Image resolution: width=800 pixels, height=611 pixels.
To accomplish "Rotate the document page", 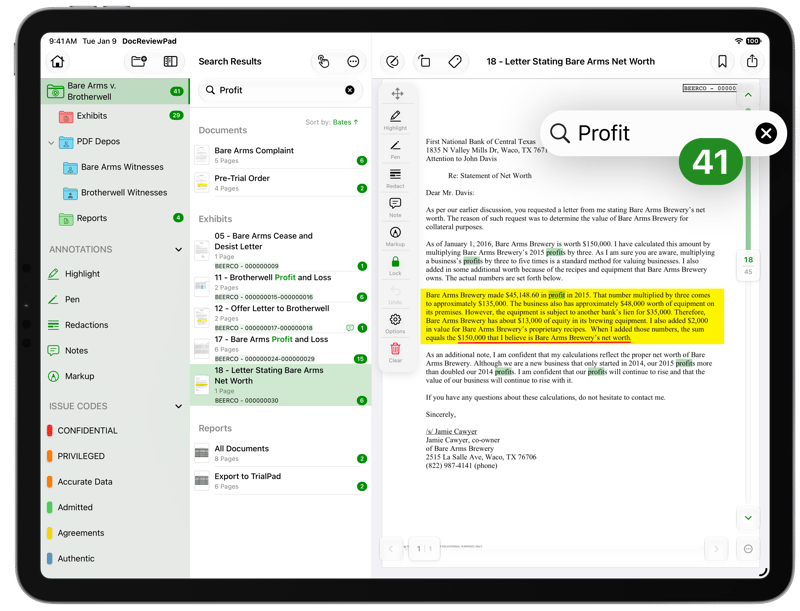I will coord(424,62).
